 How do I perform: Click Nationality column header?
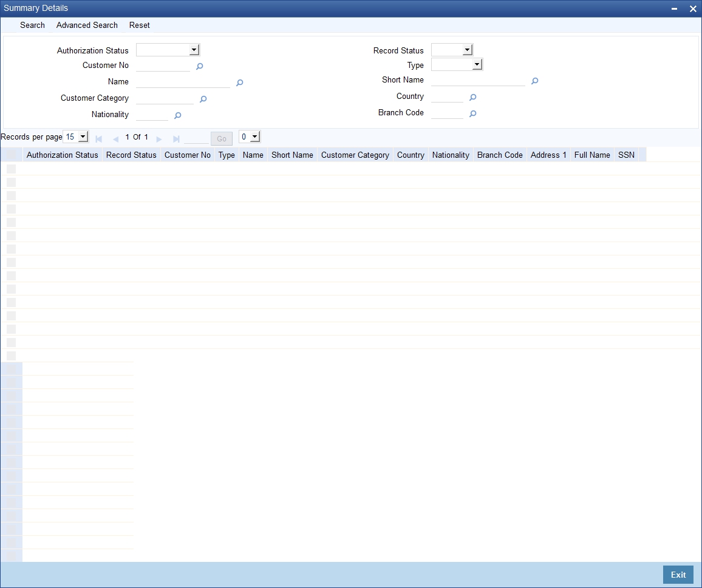click(x=451, y=155)
